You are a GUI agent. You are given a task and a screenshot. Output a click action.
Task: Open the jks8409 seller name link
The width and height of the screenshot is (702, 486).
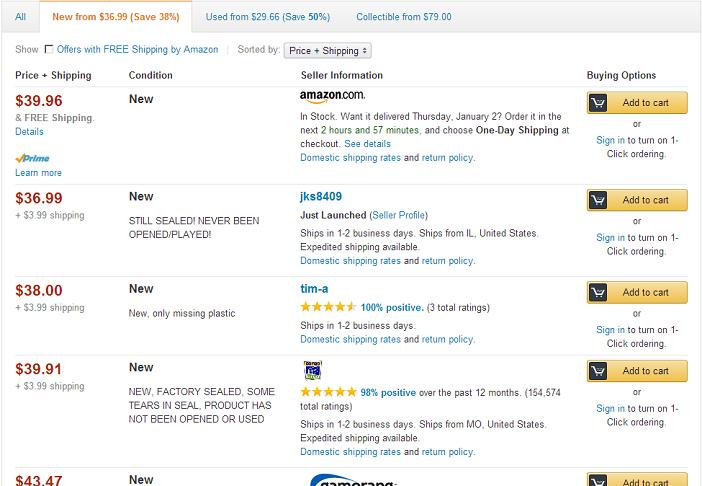click(x=321, y=196)
